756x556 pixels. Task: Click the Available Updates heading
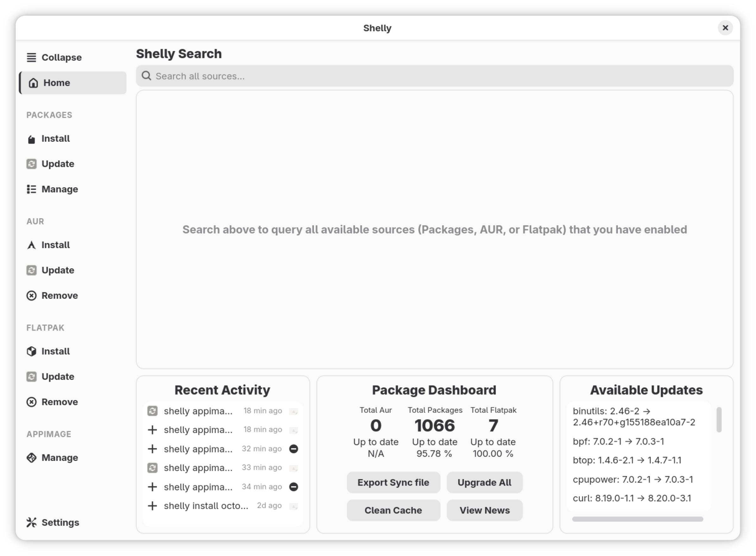click(x=646, y=390)
